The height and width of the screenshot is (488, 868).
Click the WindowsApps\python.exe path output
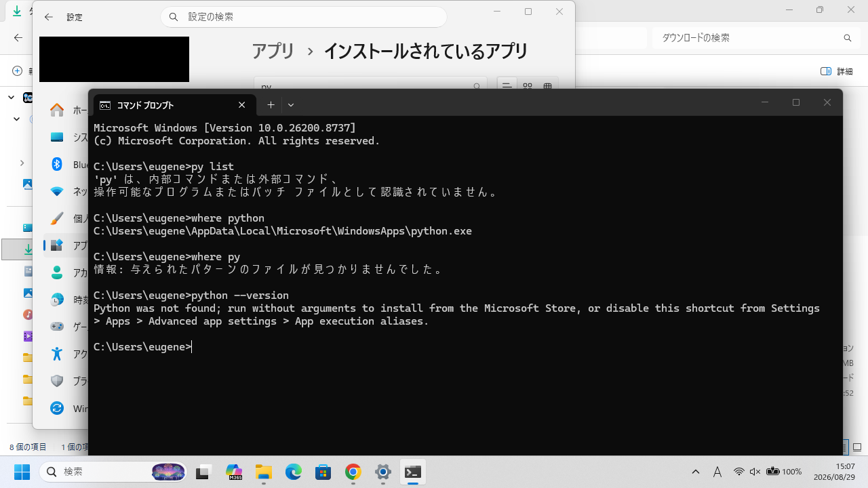coord(283,230)
